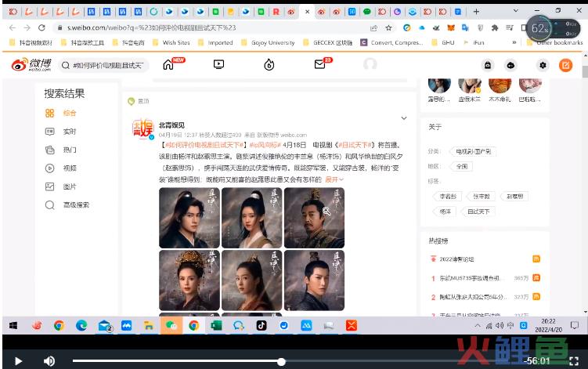The width and height of the screenshot is (588, 369).
Task: Click the #且试天下# hashtag in the post
Action: click(355, 145)
